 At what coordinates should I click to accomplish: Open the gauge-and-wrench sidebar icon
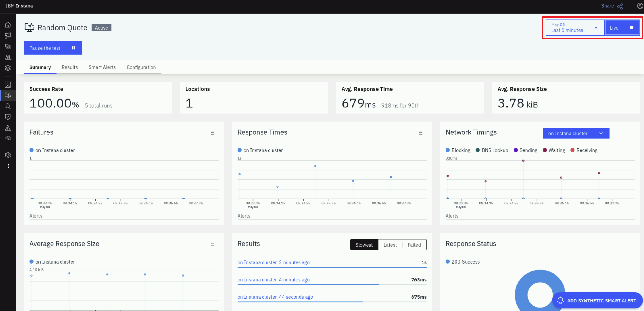[8, 139]
